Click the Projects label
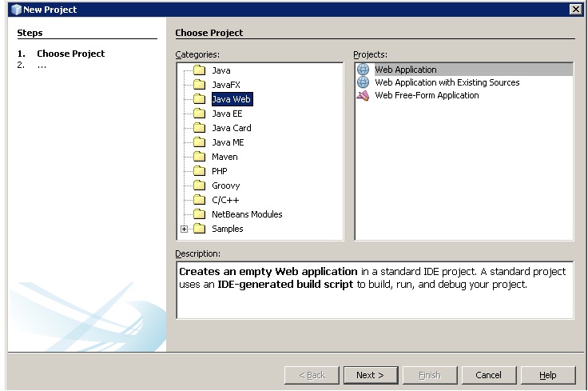Image resolution: width=588 pixels, height=391 pixels. pos(370,54)
